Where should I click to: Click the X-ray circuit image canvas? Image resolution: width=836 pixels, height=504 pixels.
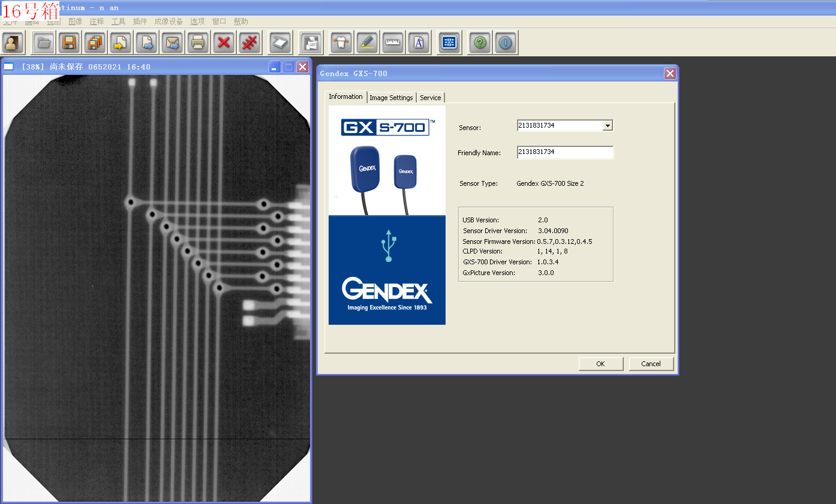click(157, 288)
